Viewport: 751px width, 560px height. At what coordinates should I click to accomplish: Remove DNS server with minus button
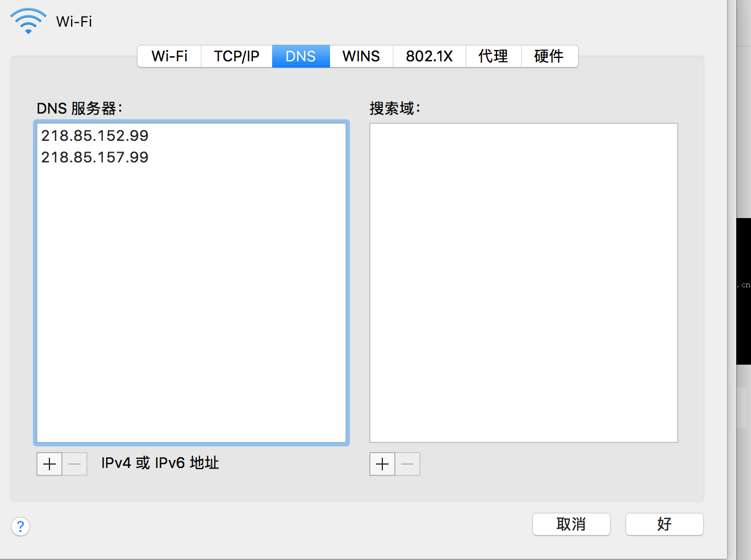74,464
